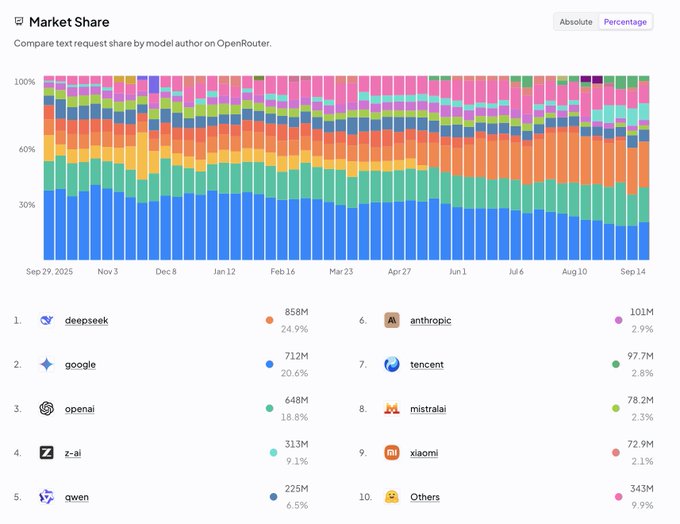This screenshot has width=680, height=524.
Task: Click the 'Jun 1' axis label
Action: coord(458,272)
